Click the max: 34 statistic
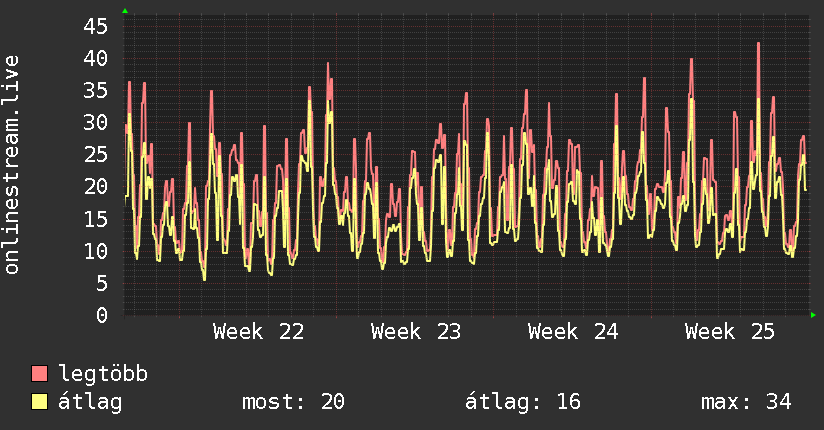 pyautogui.click(x=746, y=402)
